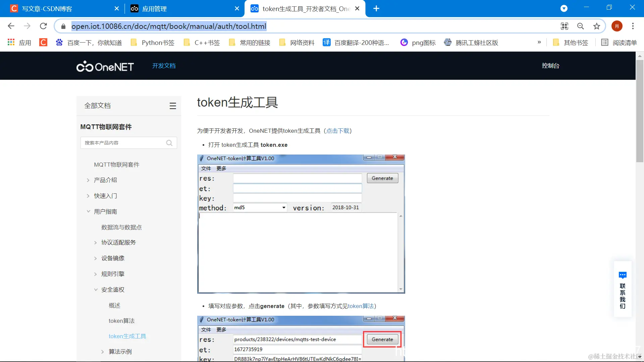644x362 pixels.
Task: Click the sidebar search magnifier icon
Action: (x=169, y=143)
